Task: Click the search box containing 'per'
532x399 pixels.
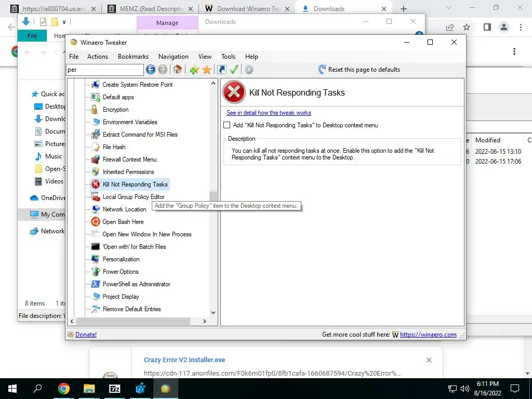Action: click(x=105, y=70)
